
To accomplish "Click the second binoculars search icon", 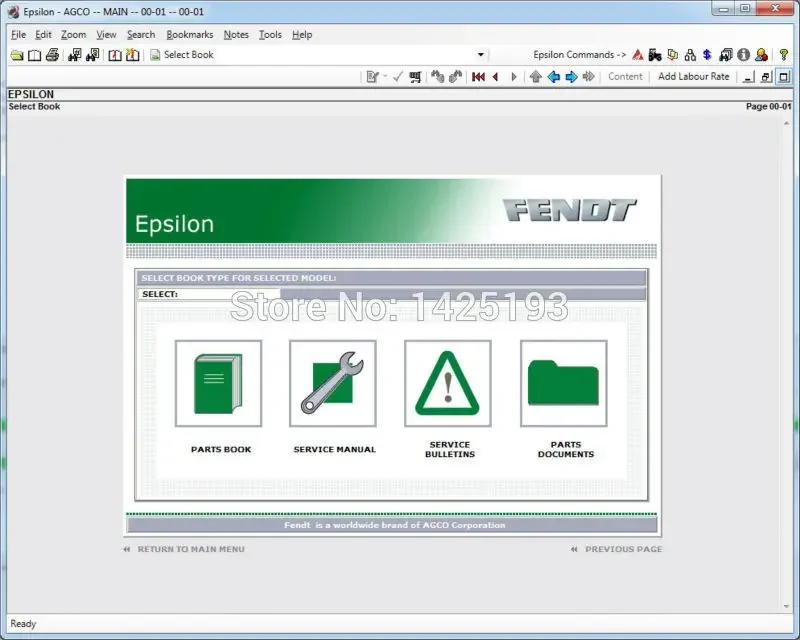I will 93,55.
